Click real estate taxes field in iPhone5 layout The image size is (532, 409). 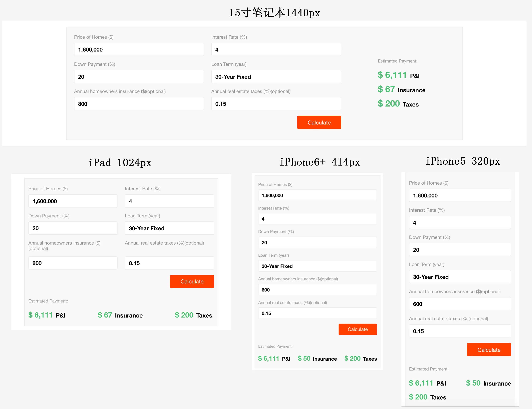460,331
